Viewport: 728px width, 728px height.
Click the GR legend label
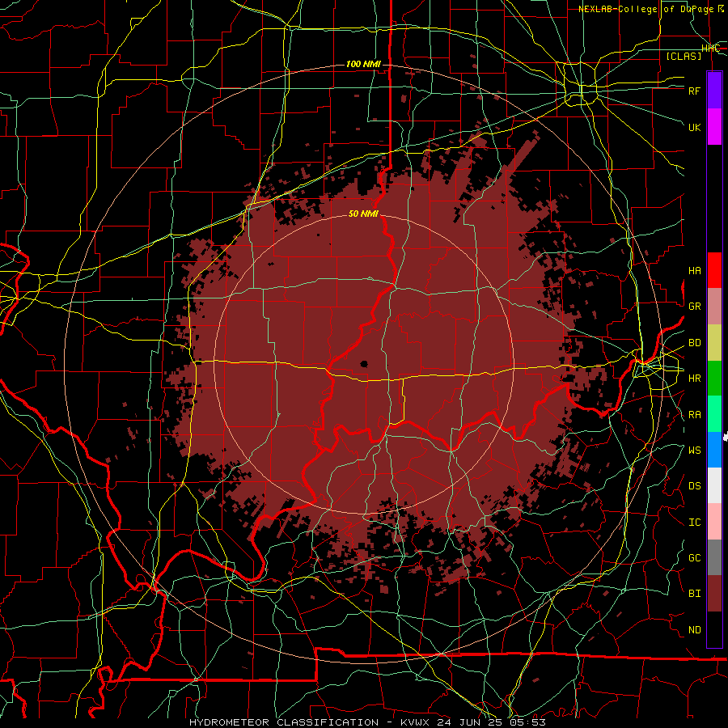694,307
